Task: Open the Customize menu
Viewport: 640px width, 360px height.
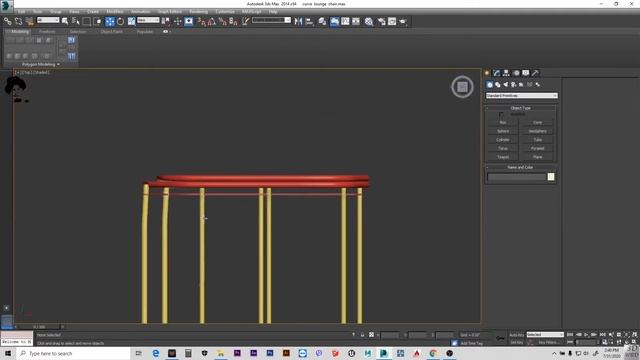Action: coord(225,12)
